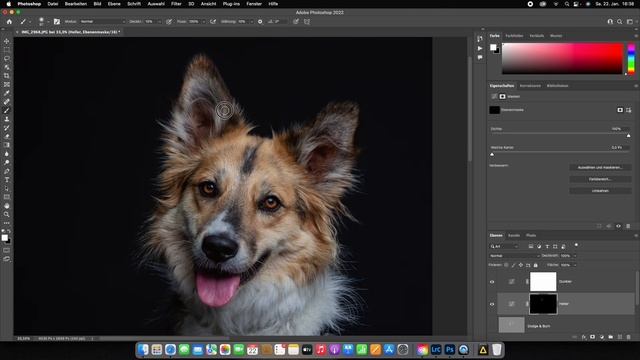This screenshot has width=640, height=360.
Task: Open Photoshop app in the Dock
Action: tap(450, 350)
